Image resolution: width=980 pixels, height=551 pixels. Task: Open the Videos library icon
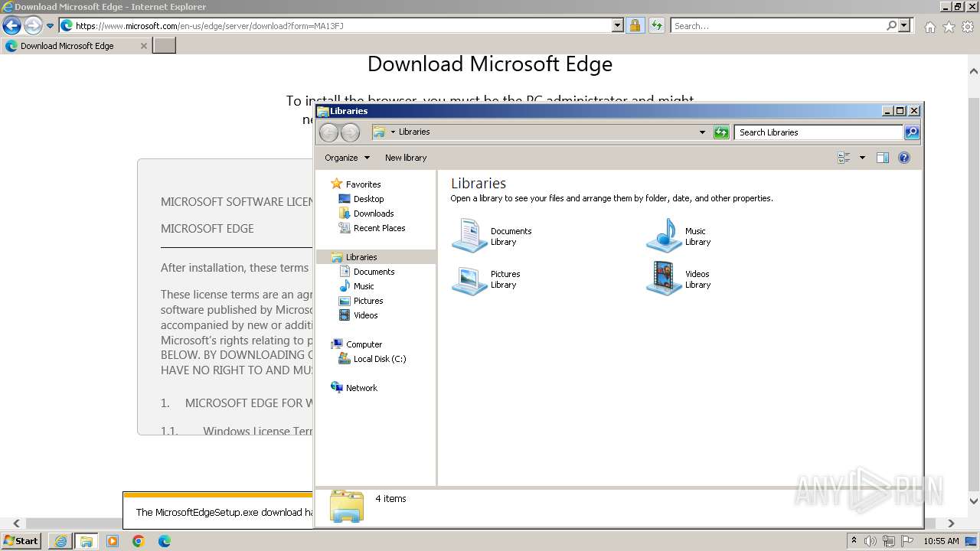(x=664, y=279)
